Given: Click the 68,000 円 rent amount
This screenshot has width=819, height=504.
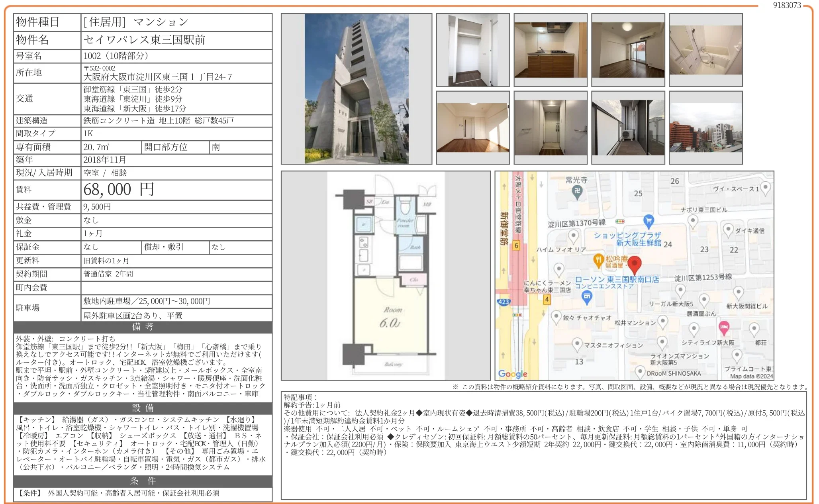Looking at the screenshot, I should click(118, 190).
